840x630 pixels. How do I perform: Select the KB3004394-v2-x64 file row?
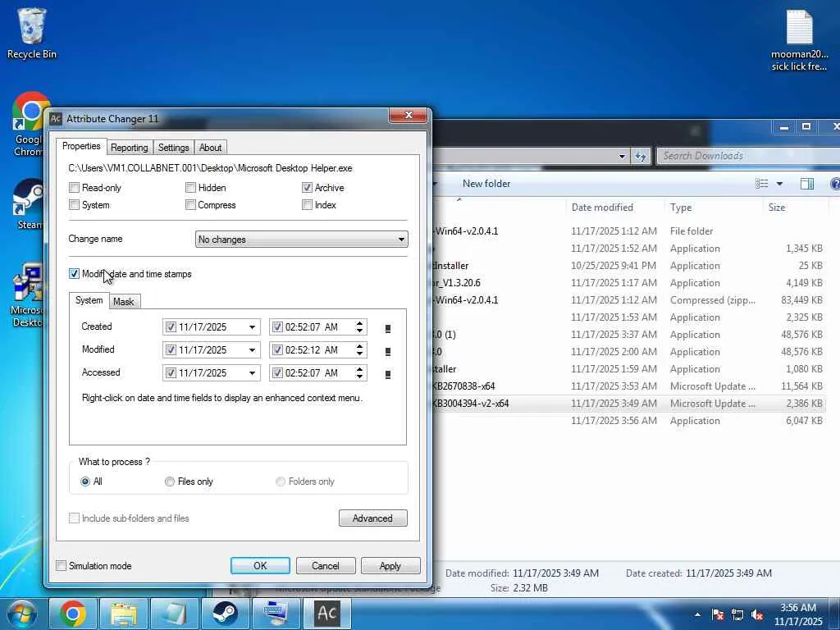coord(629,404)
